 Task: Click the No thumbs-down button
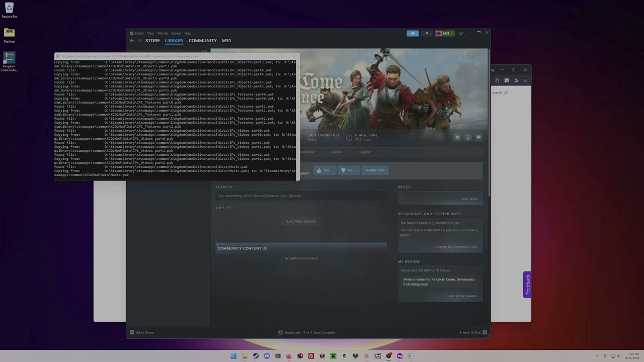349,170
